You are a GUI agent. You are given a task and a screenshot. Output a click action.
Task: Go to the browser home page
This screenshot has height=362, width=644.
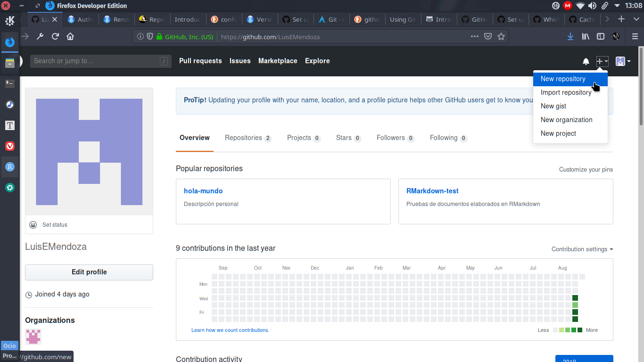tap(70, 36)
